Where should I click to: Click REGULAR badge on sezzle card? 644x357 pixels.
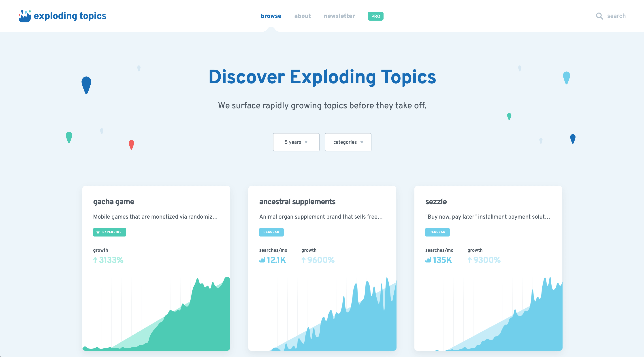pyautogui.click(x=437, y=232)
